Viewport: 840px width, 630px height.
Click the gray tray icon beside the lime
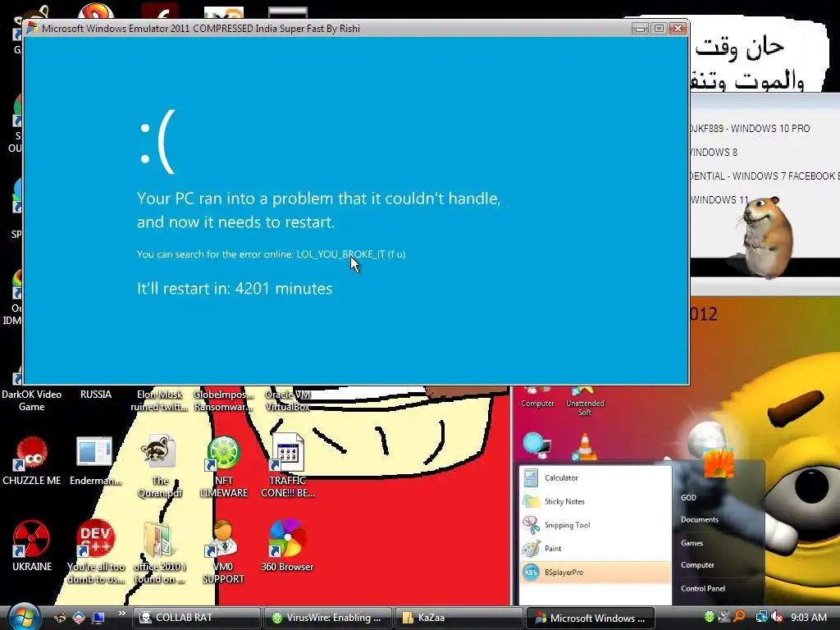[724, 617]
